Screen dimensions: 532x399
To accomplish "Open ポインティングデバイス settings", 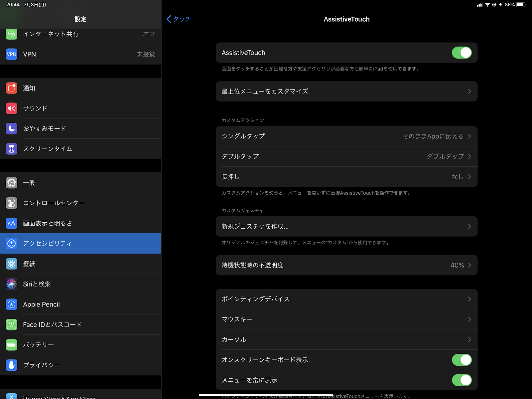I will 346,299.
